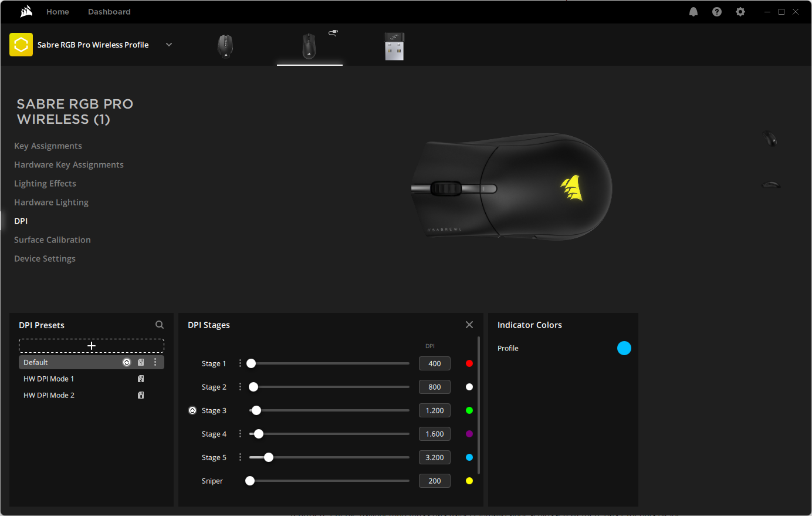Go to Hardware Lighting
812x516 pixels.
[x=51, y=202]
